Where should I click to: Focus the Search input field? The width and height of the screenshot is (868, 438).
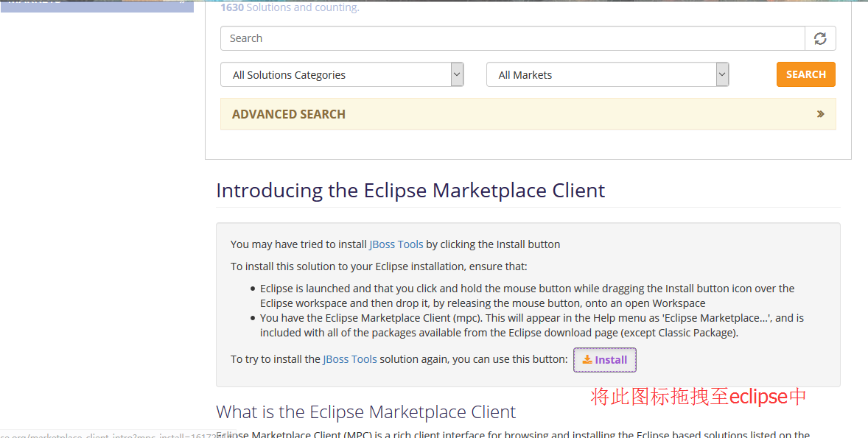[513, 38]
